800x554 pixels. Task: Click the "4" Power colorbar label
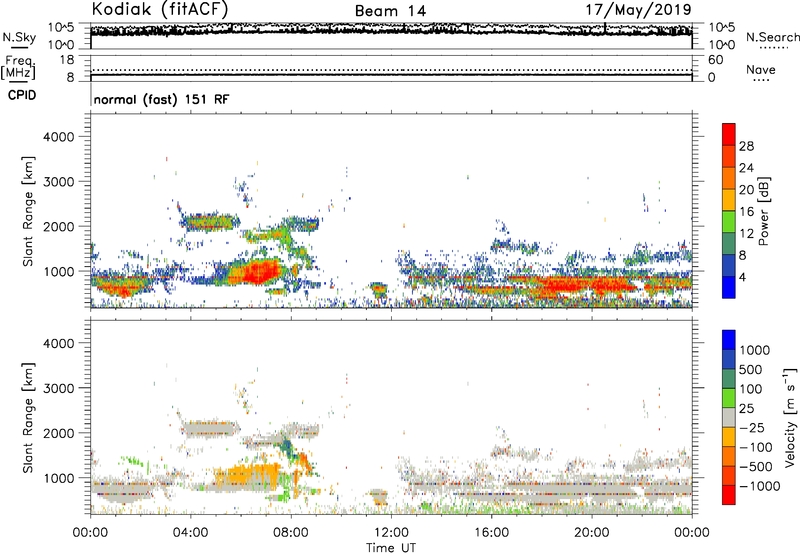point(742,278)
